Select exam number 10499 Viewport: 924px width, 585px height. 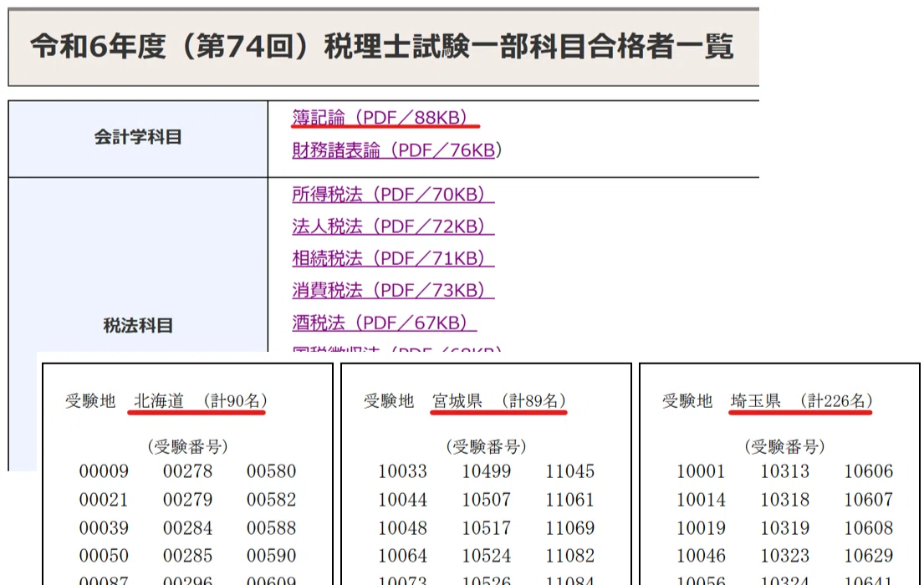click(486, 471)
